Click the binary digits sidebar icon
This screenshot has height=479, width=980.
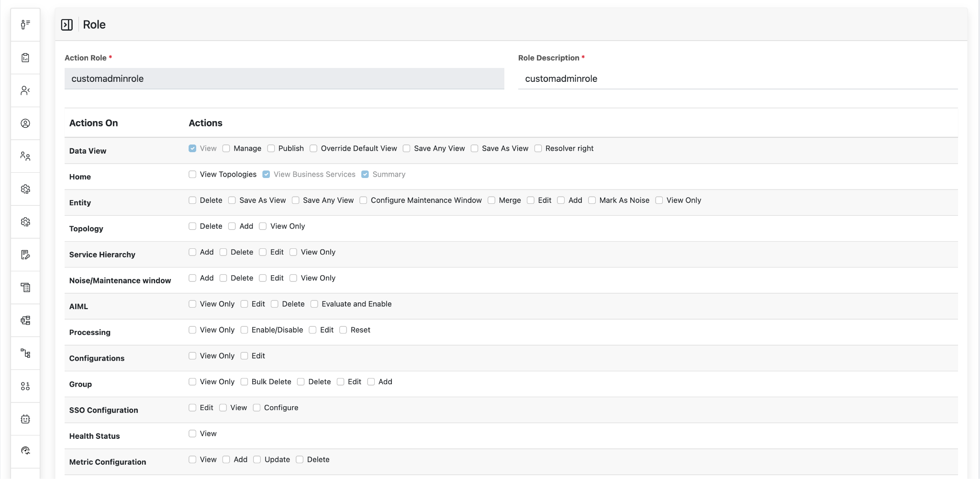tap(25, 386)
